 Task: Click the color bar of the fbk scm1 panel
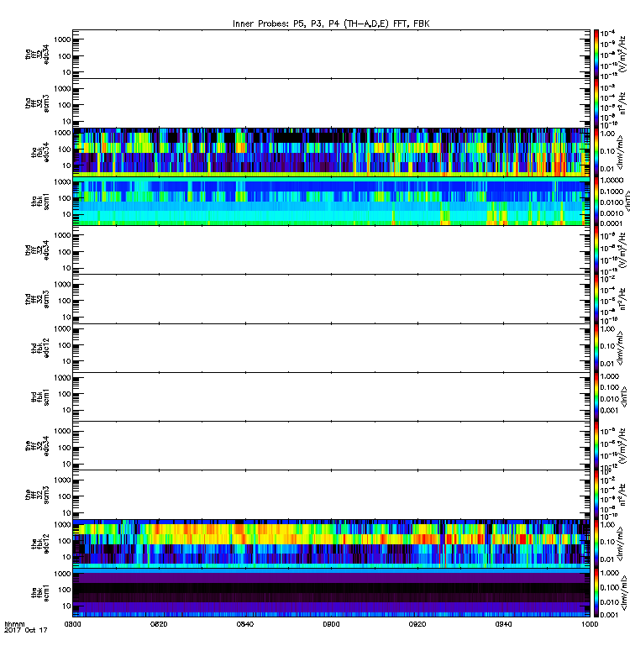tap(596, 592)
